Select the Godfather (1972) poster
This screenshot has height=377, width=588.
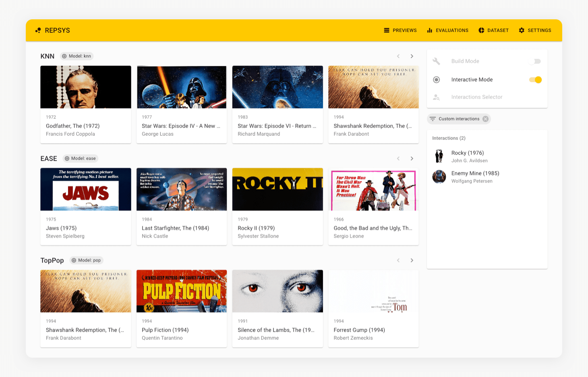click(x=86, y=87)
